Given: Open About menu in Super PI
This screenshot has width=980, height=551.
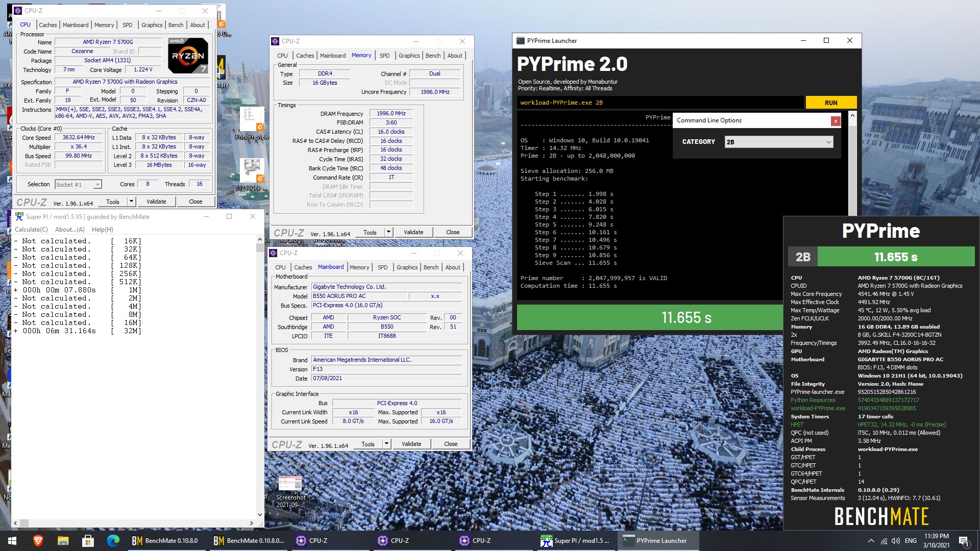Looking at the screenshot, I should click(x=70, y=230).
